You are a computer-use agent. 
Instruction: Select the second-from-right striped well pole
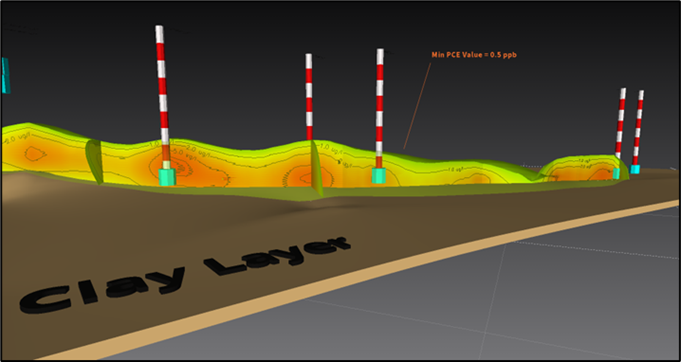[x=620, y=123]
